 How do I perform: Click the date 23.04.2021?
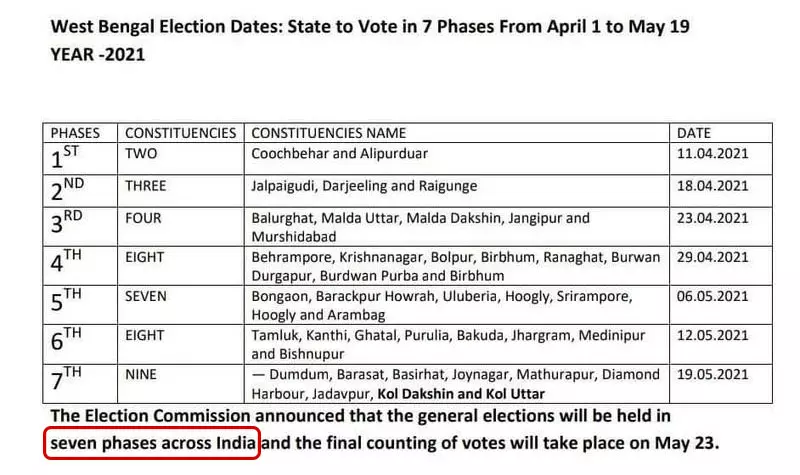click(712, 218)
